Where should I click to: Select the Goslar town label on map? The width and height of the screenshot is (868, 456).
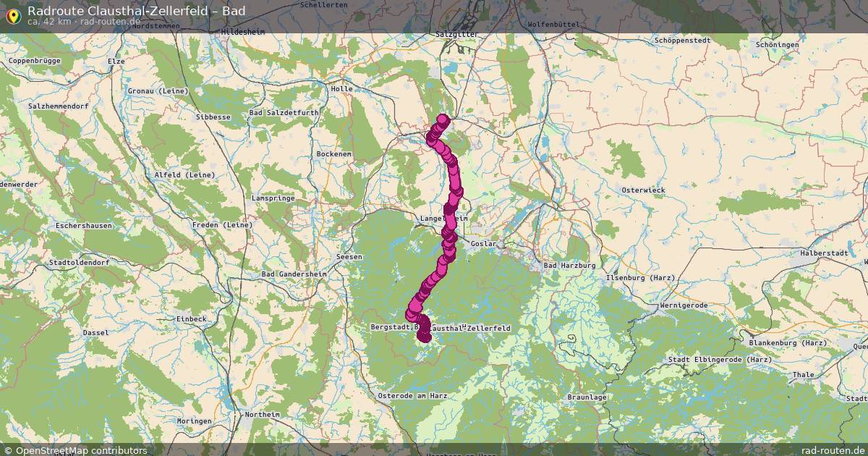(x=484, y=244)
